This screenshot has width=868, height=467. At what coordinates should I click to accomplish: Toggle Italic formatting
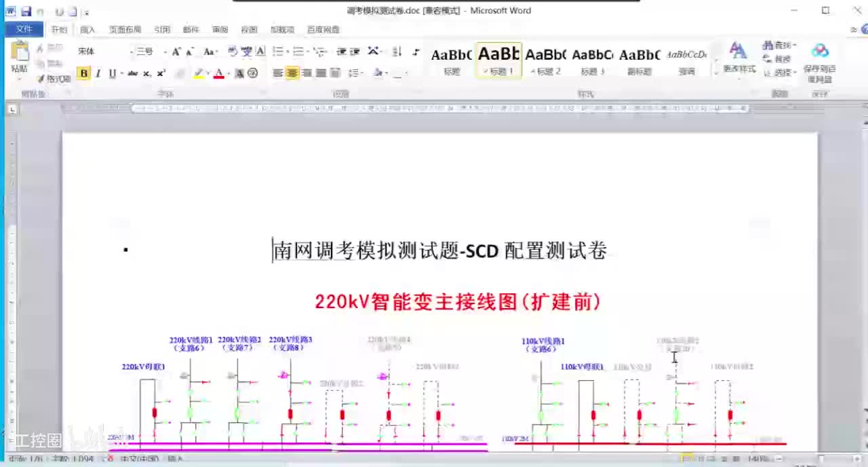point(98,73)
